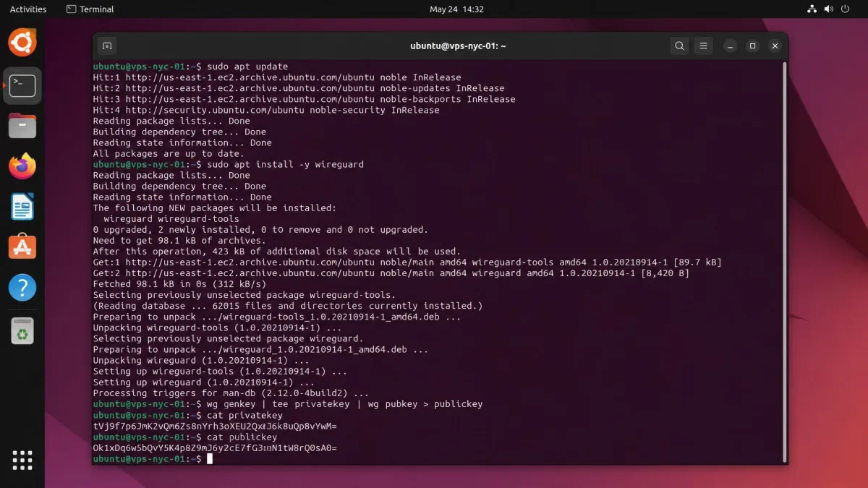868x488 pixels.
Task: Minimize the terminal window
Action: point(730,46)
